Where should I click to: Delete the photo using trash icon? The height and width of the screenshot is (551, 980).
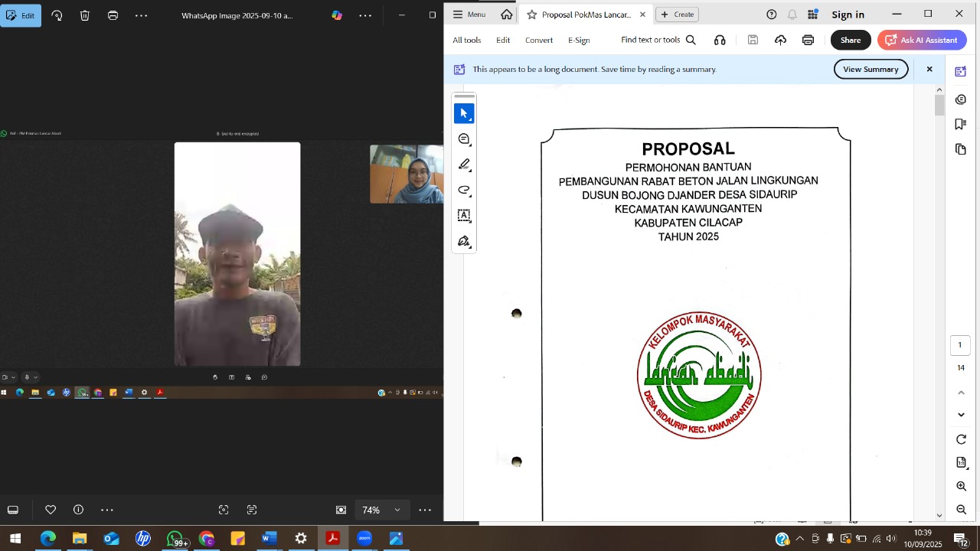[x=85, y=15]
